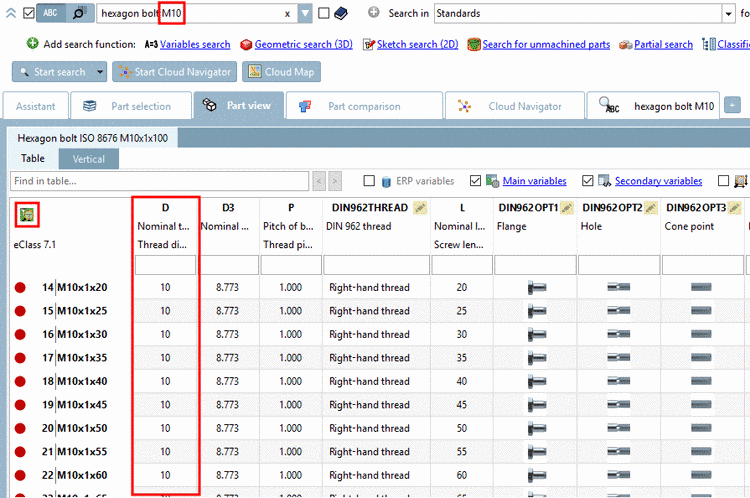Enable the ERP variables checkbox
The image size is (750, 498).
click(369, 181)
